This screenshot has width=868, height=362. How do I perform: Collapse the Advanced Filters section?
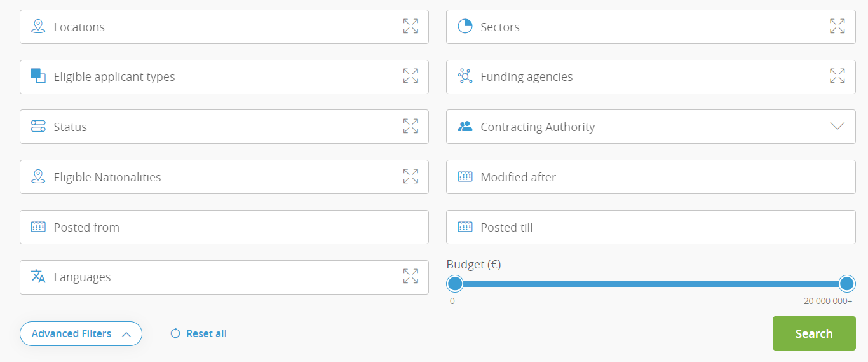(81, 333)
